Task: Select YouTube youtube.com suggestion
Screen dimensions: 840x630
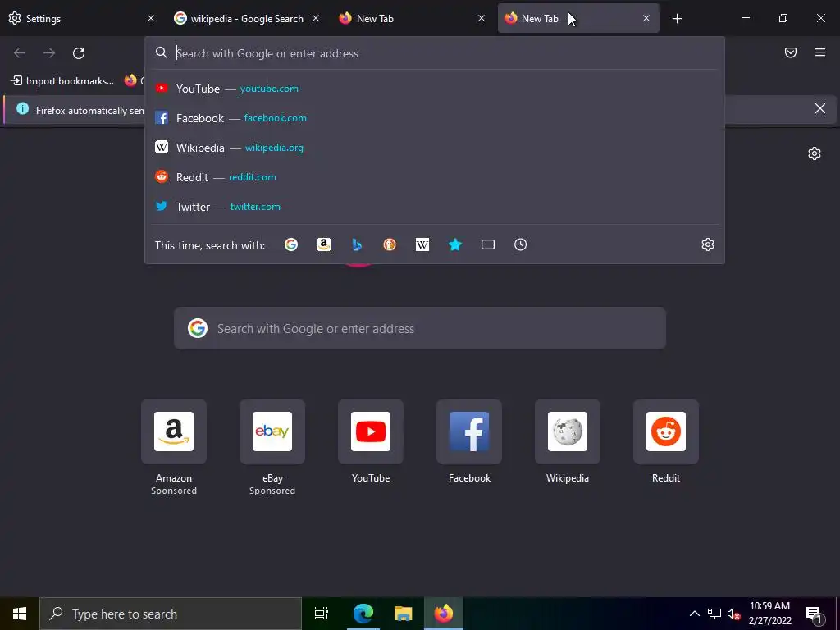Action: 435,89
